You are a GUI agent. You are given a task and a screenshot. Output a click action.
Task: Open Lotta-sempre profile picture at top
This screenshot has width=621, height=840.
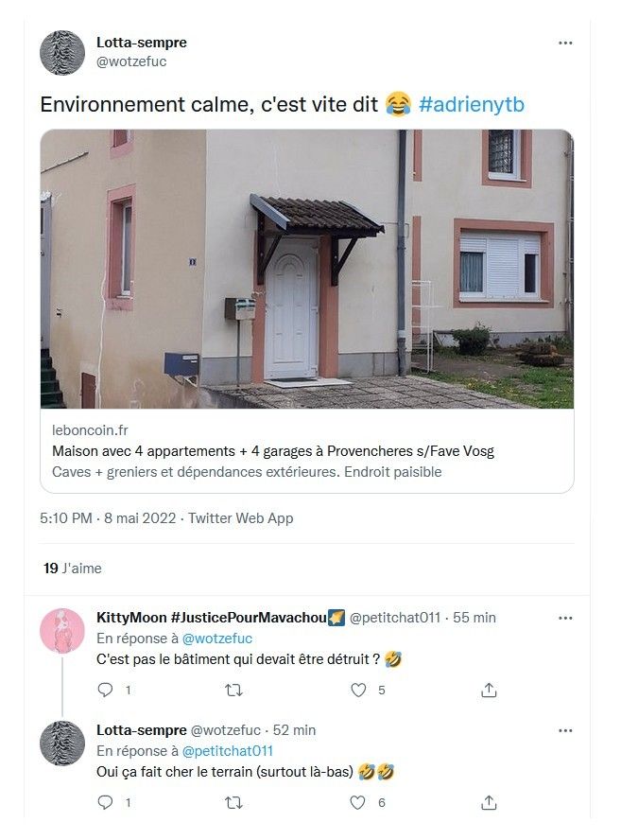click(62, 53)
